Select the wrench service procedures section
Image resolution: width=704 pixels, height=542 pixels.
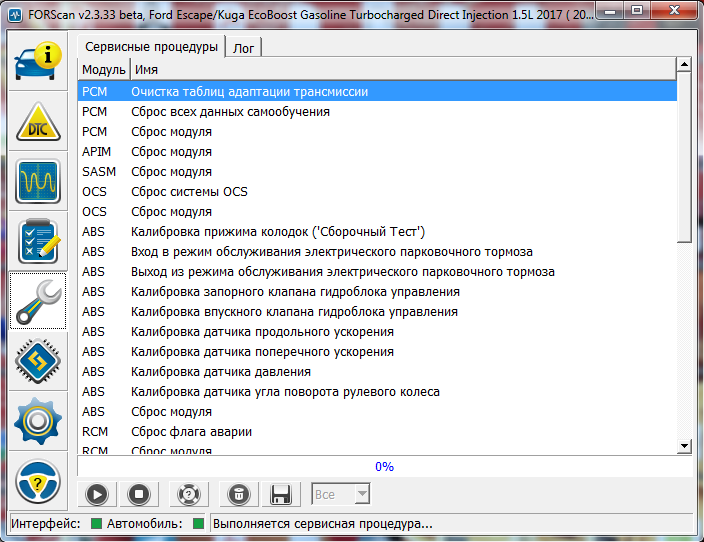38,301
